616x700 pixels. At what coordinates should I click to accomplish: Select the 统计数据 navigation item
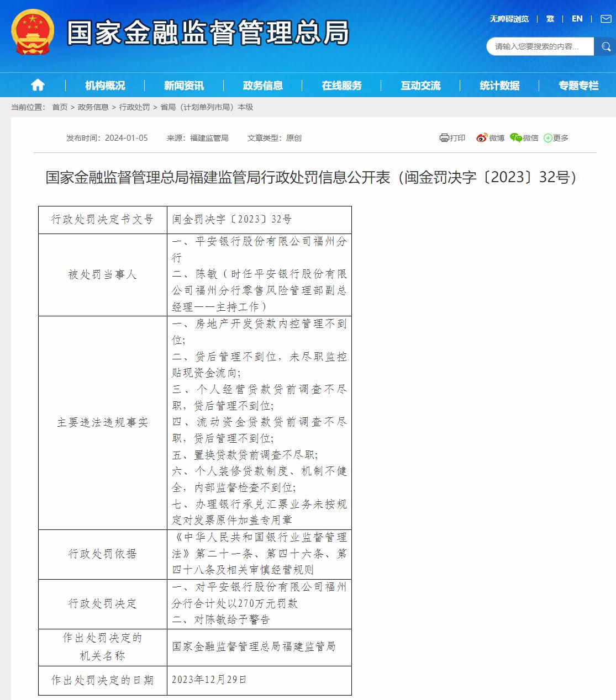pos(500,85)
